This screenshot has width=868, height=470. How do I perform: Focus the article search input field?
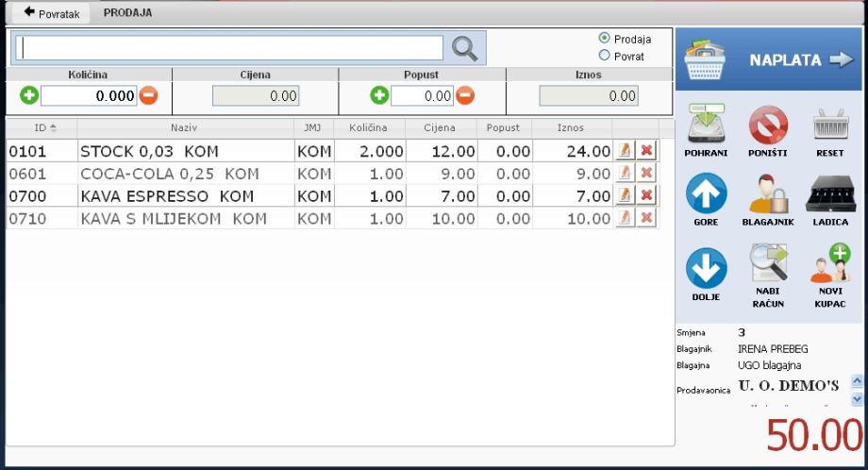(229, 48)
